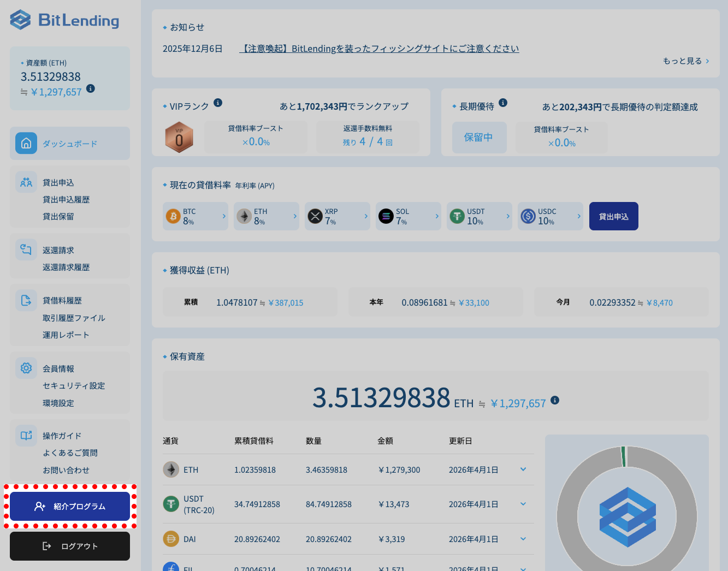The width and height of the screenshot is (728, 571).
Task: Open XRP 7% rate details arrow
Action: tap(366, 216)
